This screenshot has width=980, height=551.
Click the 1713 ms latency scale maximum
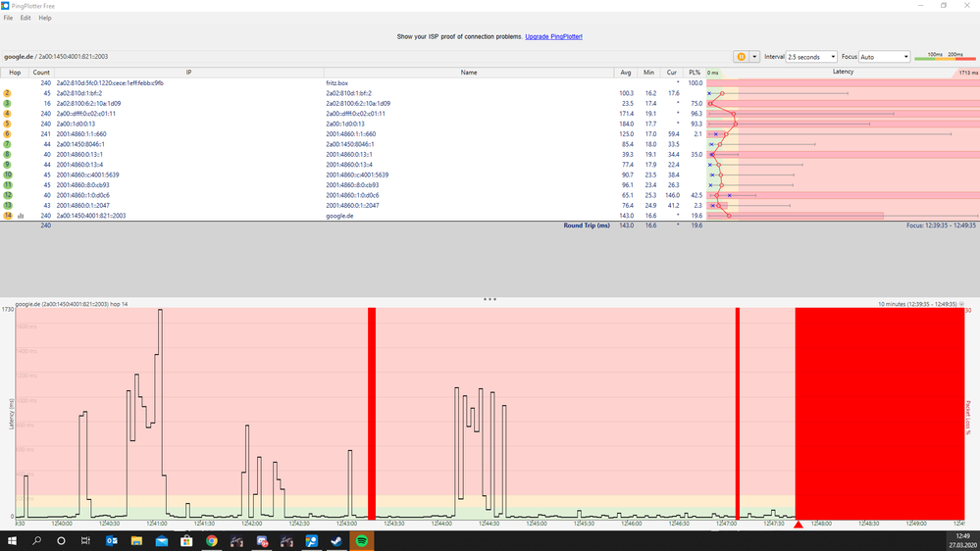click(968, 74)
